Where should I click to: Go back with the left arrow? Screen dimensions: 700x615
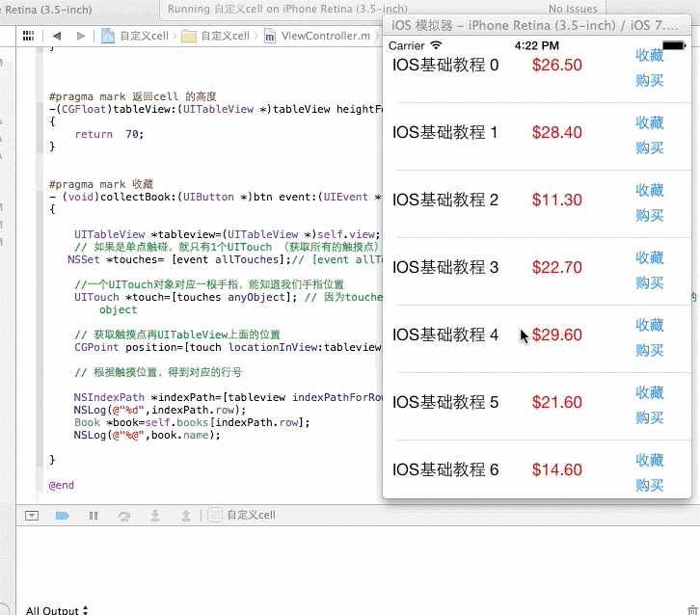click(x=57, y=36)
